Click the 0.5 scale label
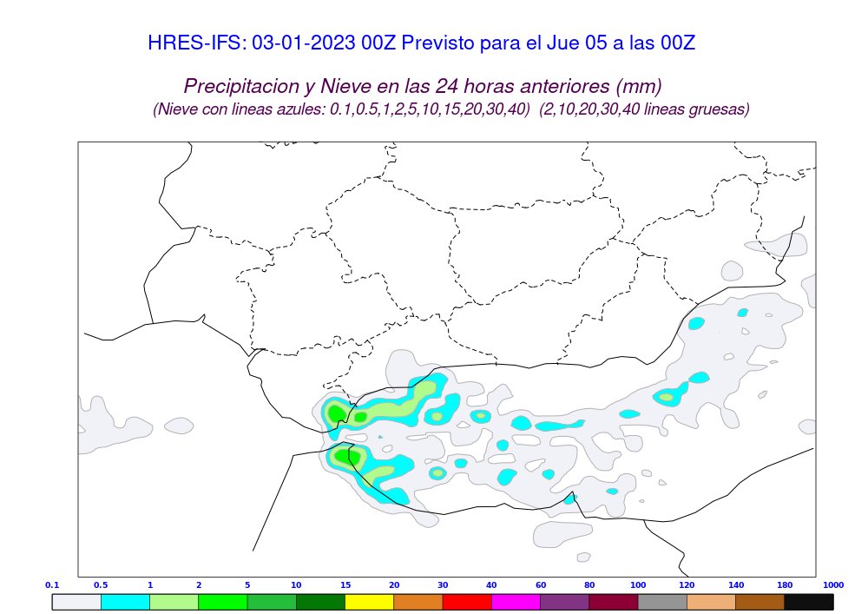Screen dimensions: 868x614 pyautogui.click(x=101, y=584)
